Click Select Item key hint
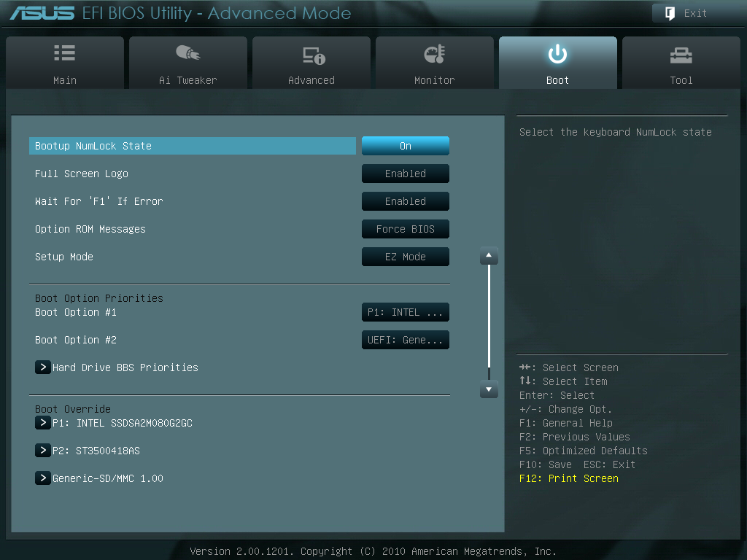 [x=563, y=381]
